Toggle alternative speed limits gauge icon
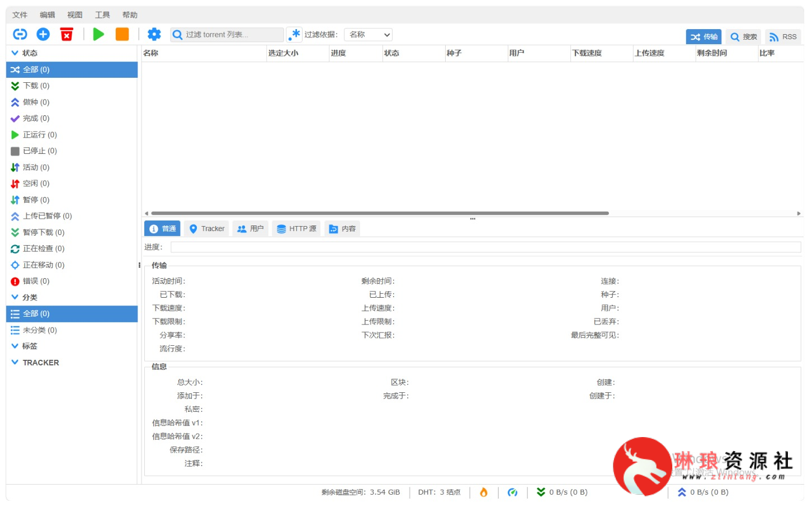 coord(512,492)
